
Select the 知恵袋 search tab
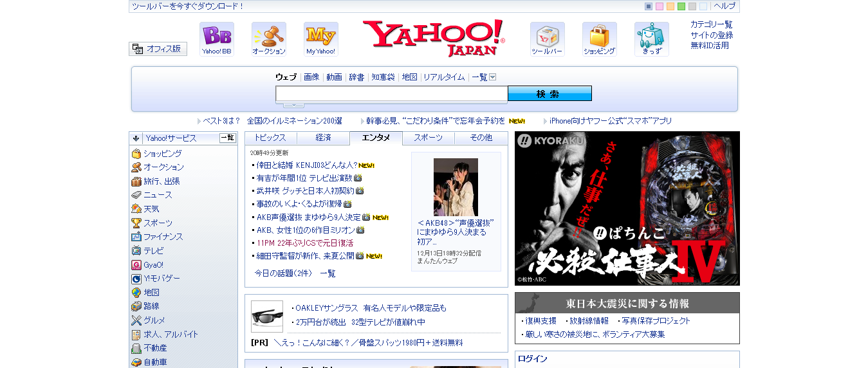(x=383, y=77)
